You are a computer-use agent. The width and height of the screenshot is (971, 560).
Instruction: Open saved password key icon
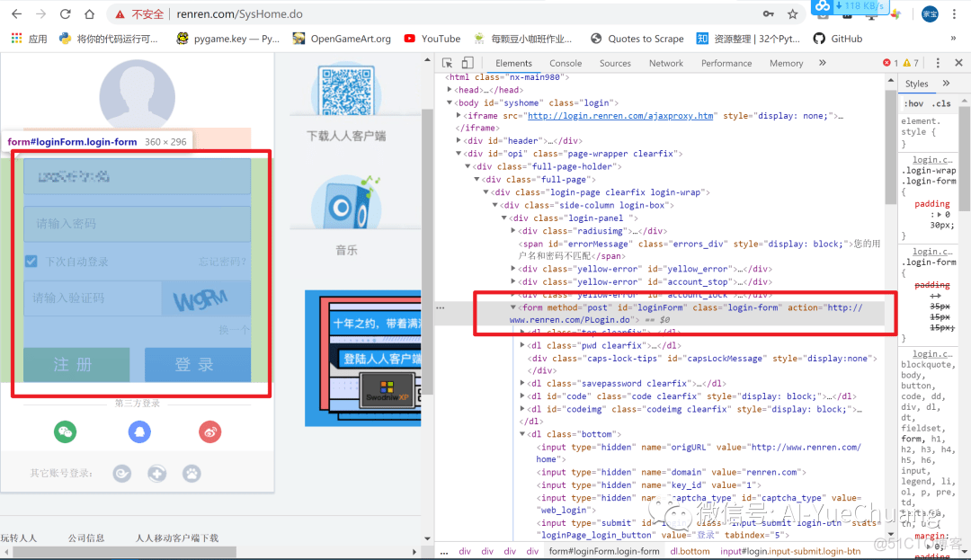pos(769,14)
